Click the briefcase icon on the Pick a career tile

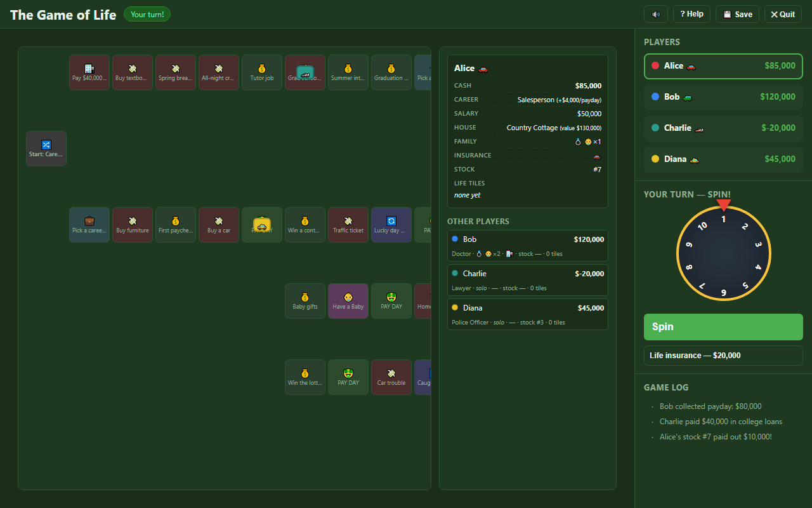89,221
